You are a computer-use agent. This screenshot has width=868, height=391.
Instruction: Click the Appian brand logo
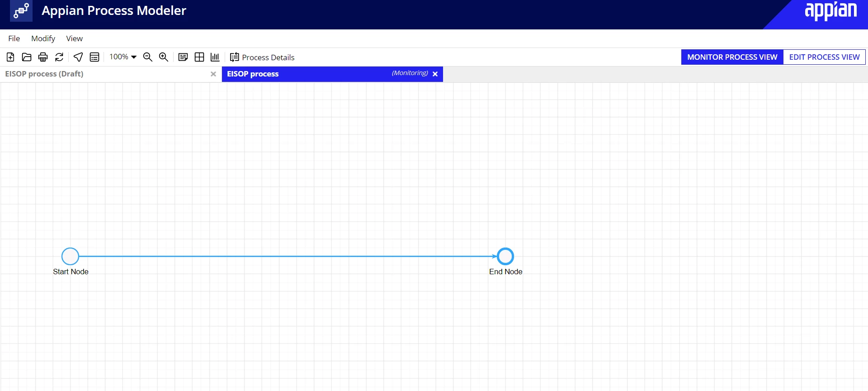click(x=831, y=11)
